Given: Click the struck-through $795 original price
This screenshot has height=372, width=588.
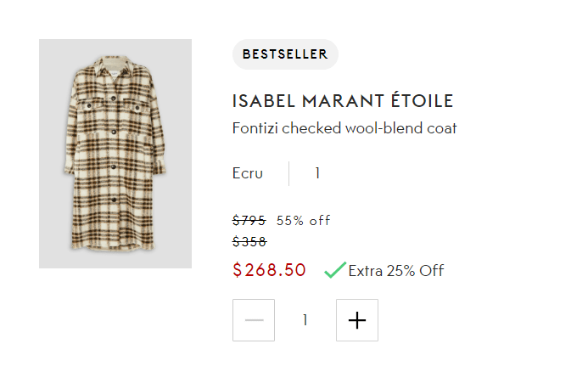Looking at the screenshot, I should (249, 221).
